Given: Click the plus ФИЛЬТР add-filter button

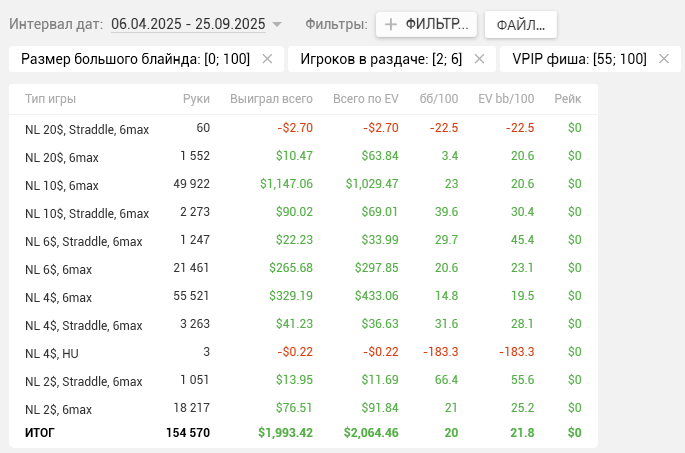Looking at the screenshot, I should point(425,24).
